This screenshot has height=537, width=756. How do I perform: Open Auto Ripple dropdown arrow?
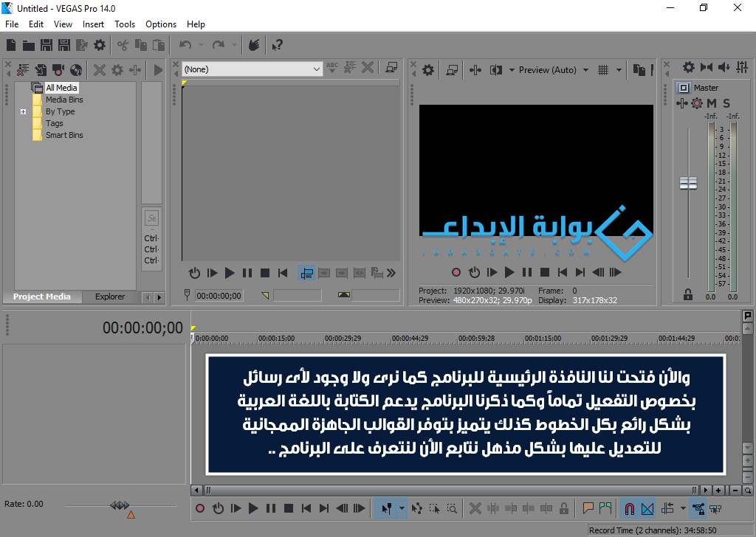(683, 508)
